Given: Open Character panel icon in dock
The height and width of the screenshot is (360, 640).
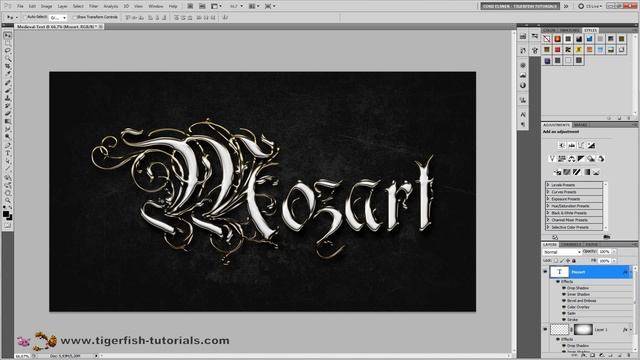Looking at the screenshot, I should 523,115.
